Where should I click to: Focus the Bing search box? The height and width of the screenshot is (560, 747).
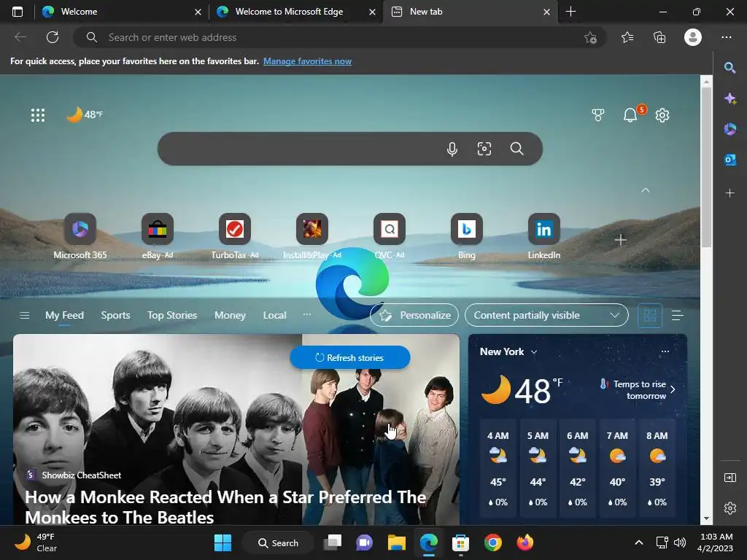coord(349,149)
